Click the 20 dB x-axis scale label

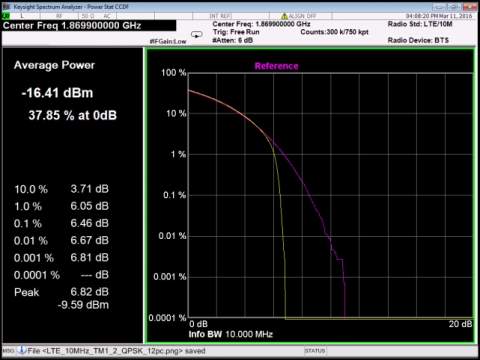[460, 324]
